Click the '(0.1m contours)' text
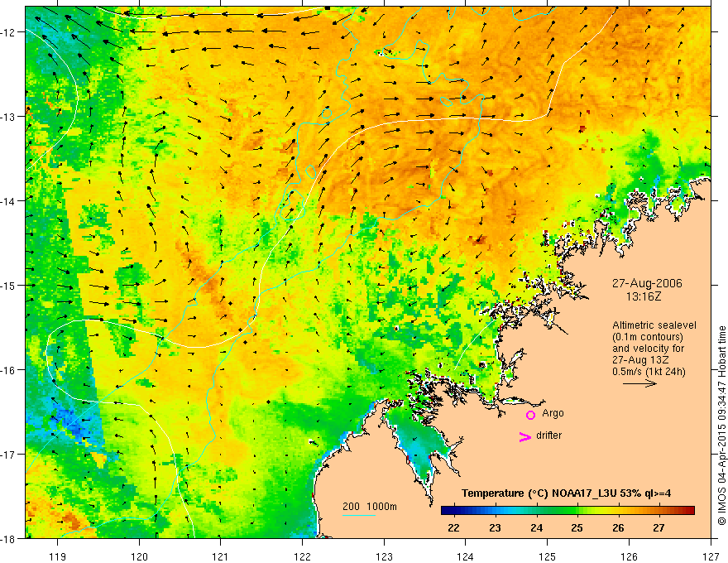This screenshot has width=728, height=563. pyautogui.click(x=648, y=337)
